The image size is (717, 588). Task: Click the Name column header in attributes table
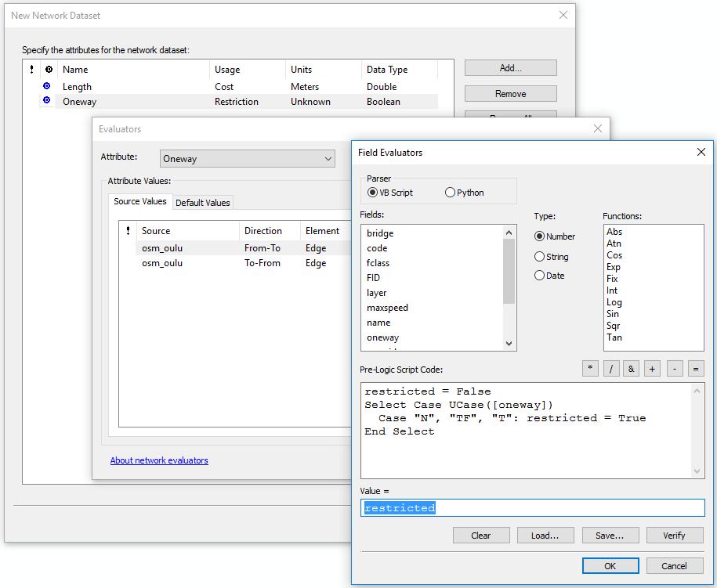(133, 70)
